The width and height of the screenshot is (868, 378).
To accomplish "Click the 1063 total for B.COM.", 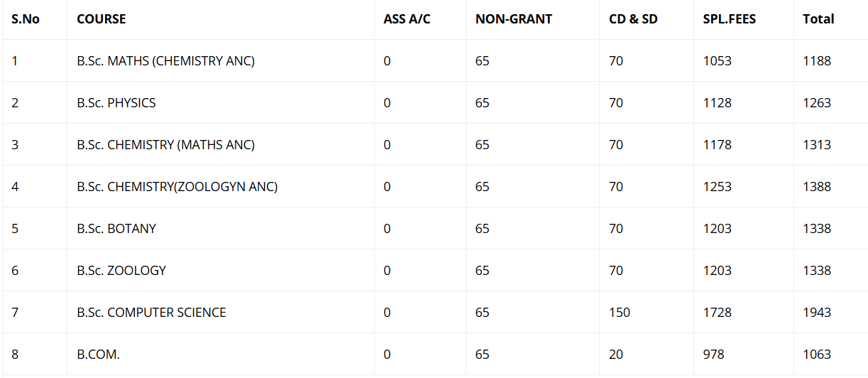I will point(817,355).
